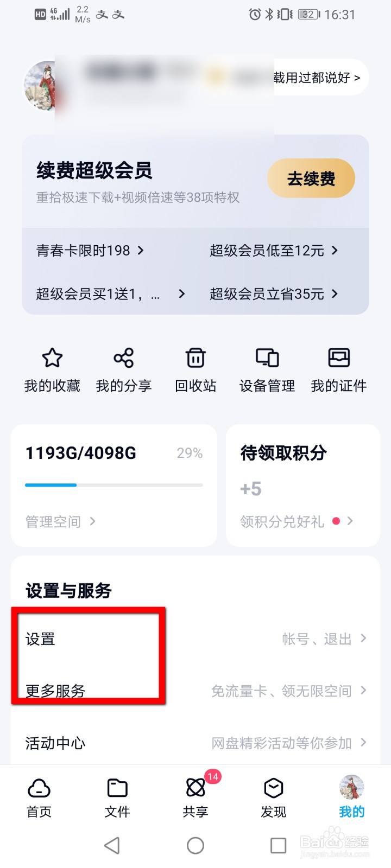Tap 去续费 renewal button

point(311,178)
